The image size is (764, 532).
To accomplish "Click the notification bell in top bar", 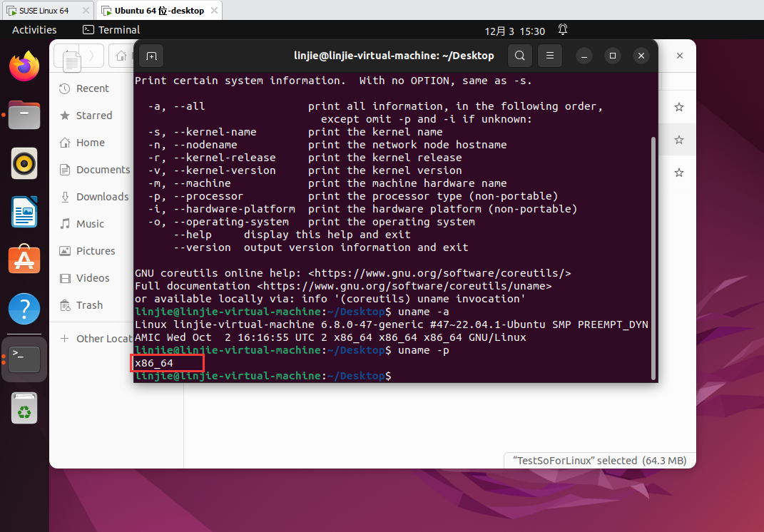I will (x=563, y=30).
